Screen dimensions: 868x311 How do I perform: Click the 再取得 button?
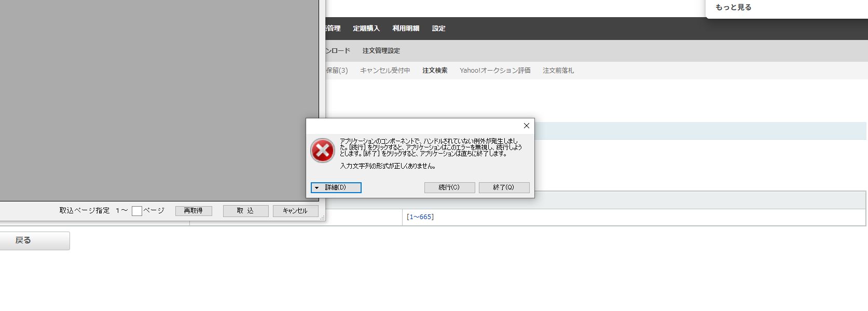pos(193,211)
